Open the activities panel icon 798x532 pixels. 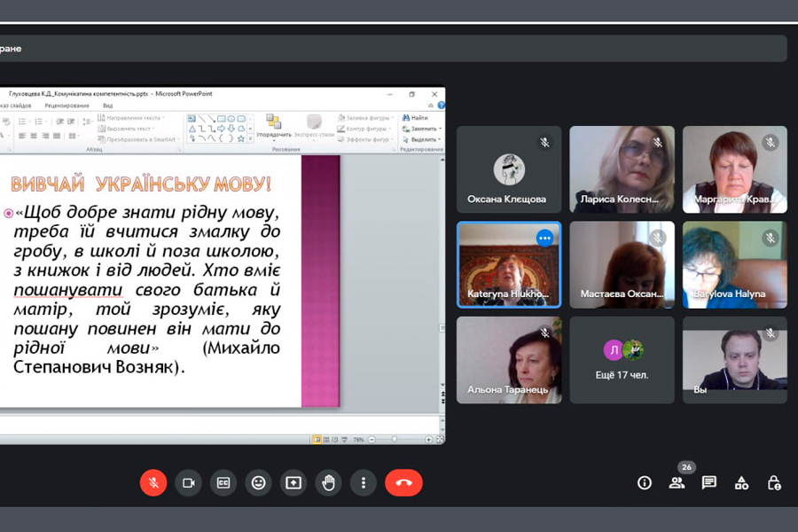click(x=741, y=482)
